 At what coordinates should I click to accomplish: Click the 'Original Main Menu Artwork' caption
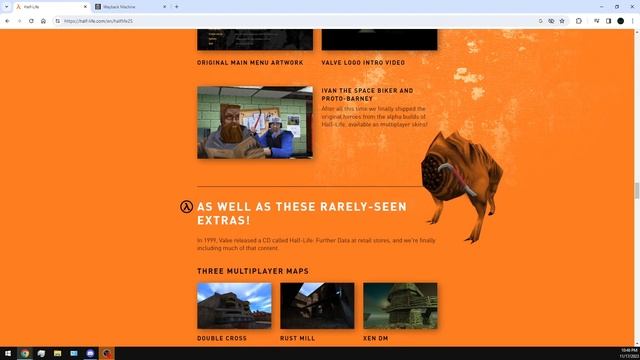coord(250,62)
